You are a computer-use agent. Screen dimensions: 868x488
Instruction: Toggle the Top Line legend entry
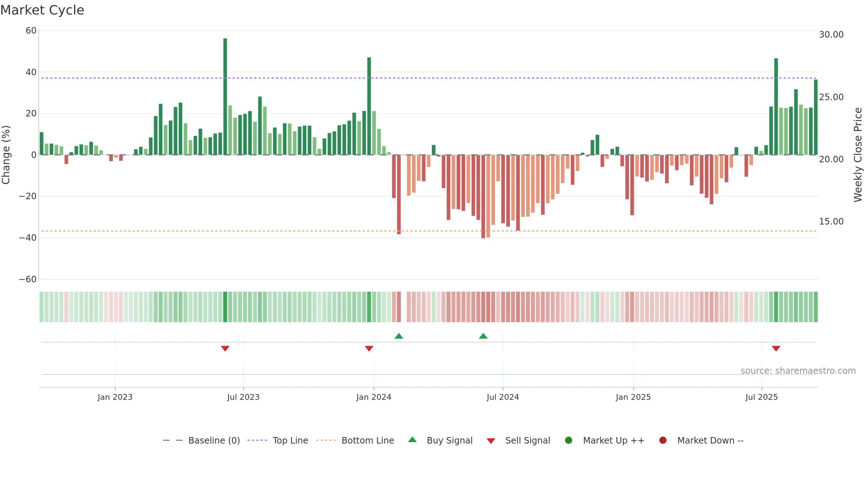[x=277, y=440]
